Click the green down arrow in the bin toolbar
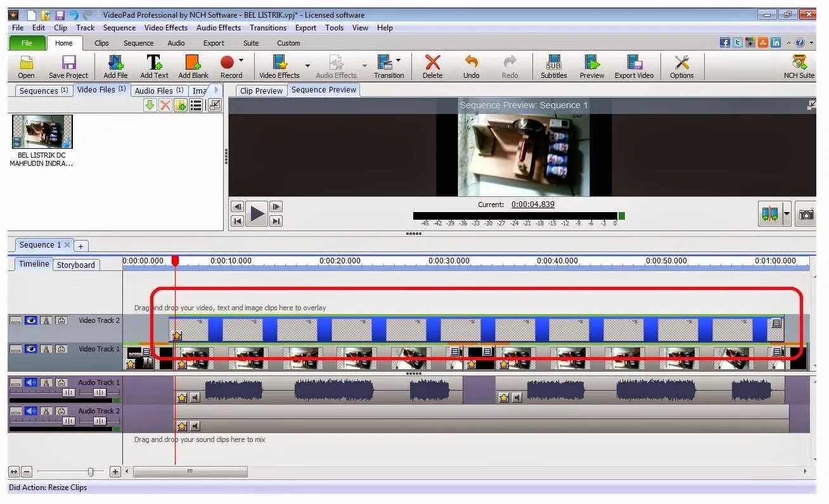 pyautogui.click(x=150, y=105)
